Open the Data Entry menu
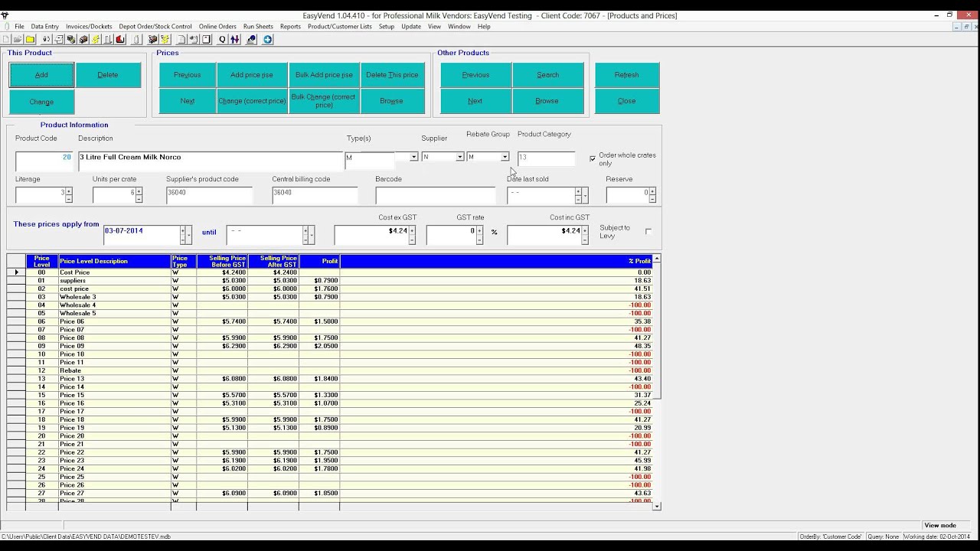 coord(44,27)
